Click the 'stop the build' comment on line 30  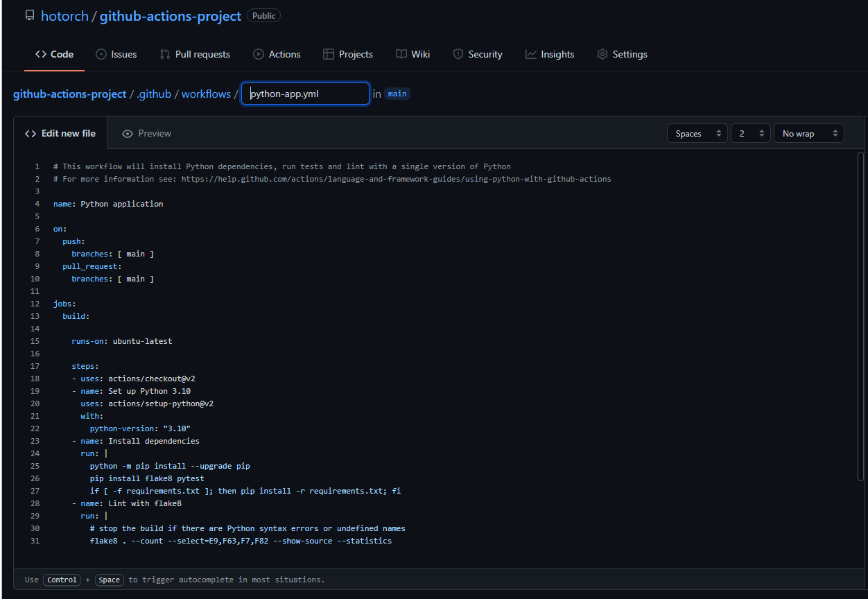tap(248, 528)
